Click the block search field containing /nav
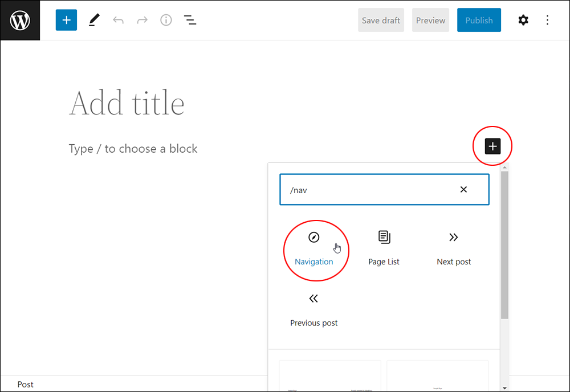The image size is (570, 392). click(x=384, y=190)
